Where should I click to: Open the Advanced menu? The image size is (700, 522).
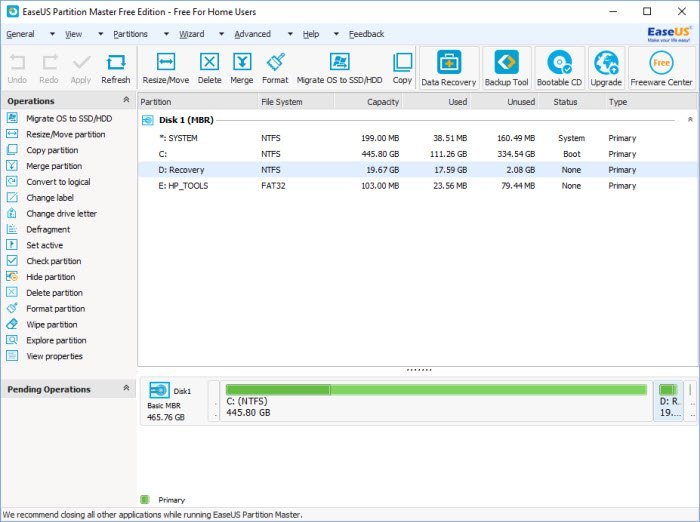pos(253,34)
